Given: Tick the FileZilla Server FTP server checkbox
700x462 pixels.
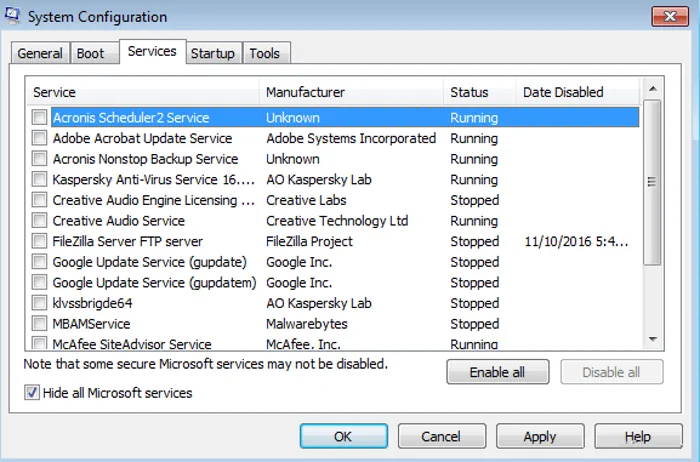Looking at the screenshot, I should coord(39,241).
